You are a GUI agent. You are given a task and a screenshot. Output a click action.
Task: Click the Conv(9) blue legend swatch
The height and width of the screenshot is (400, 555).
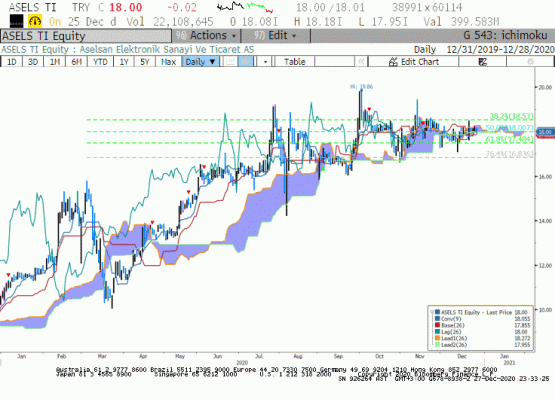click(x=437, y=319)
